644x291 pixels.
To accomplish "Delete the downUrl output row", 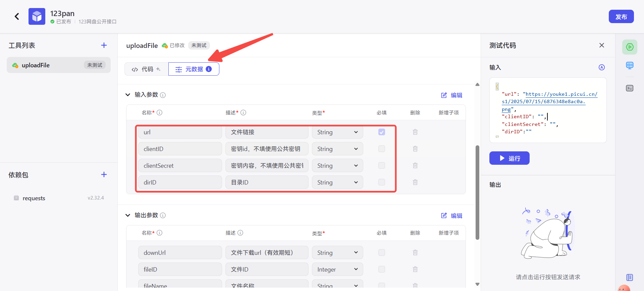I will tap(415, 252).
